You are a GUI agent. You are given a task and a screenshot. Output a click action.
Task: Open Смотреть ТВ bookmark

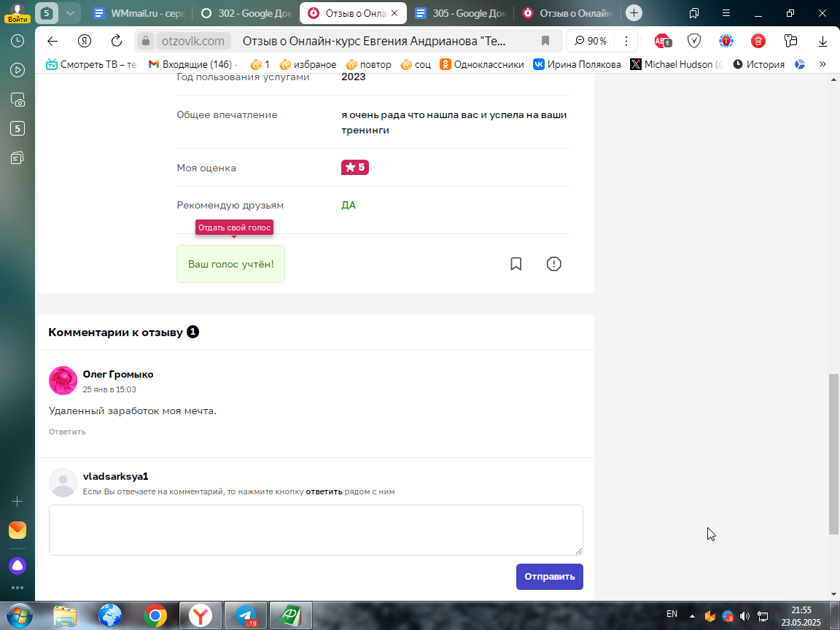[92, 64]
